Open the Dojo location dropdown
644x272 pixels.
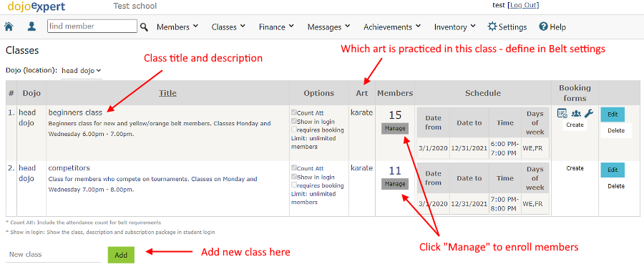pos(82,71)
